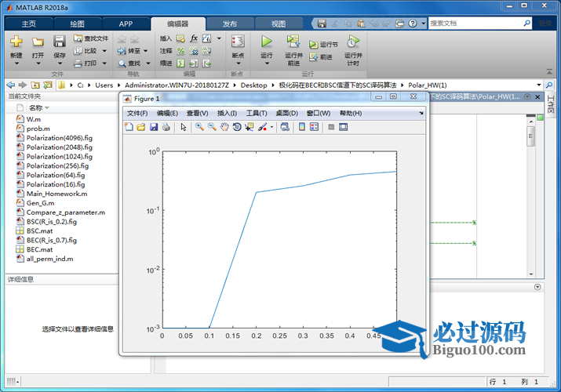Switch to the 主页 Home tab
Viewport: 561px width, 392px height.
[28, 24]
